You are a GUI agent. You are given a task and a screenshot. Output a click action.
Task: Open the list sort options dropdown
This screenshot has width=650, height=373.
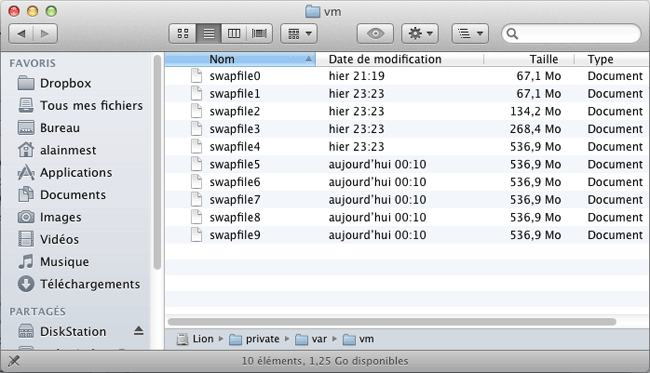point(470,34)
